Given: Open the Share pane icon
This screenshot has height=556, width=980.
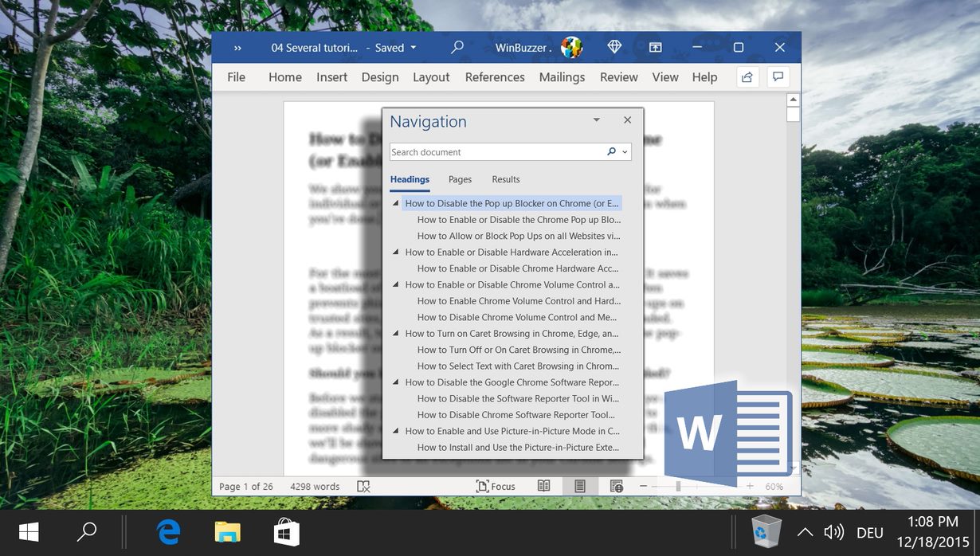Looking at the screenshot, I should [746, 76].
